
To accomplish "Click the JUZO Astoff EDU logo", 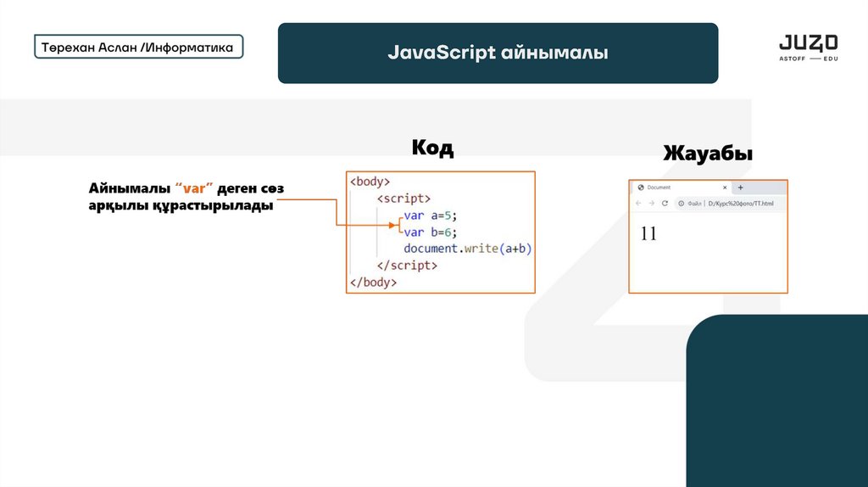I will [808, 48].
